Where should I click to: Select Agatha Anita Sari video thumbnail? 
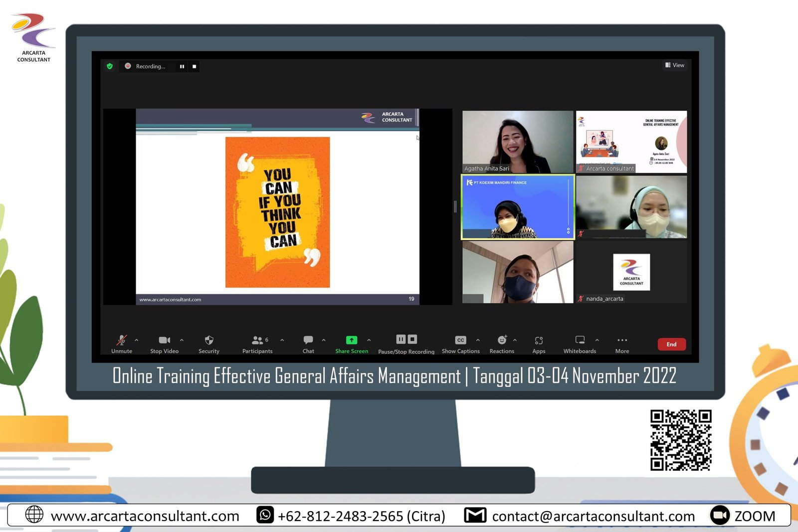[x=518, y=142]
